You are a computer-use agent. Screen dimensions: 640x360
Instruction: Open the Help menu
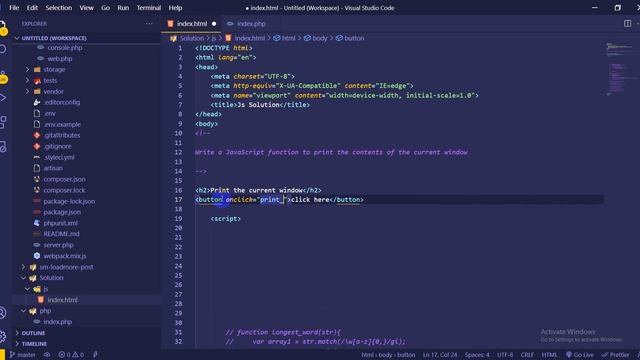point(175,8)
